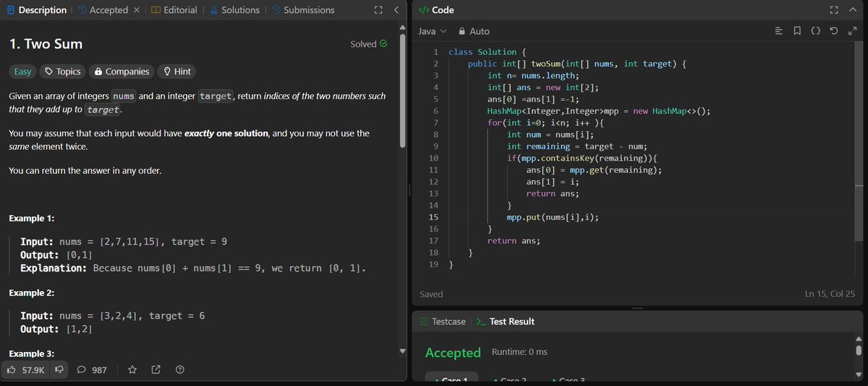Click the bookmark icon in the code toolbar

[796, 31]
